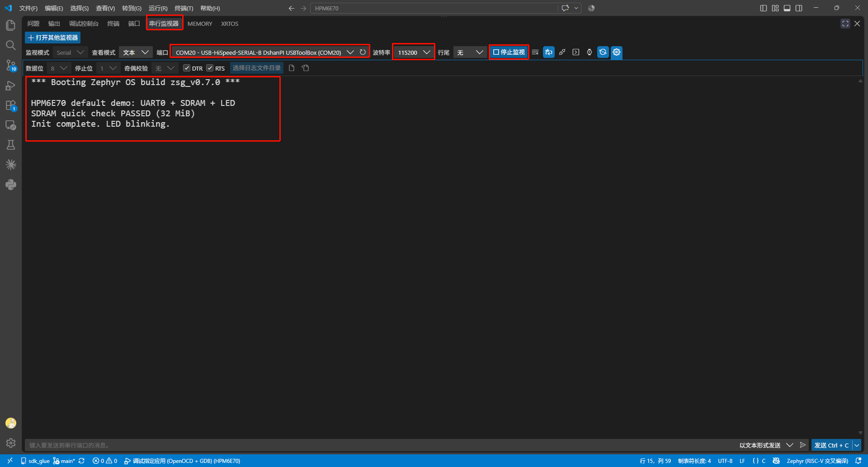Open the Search view in activity bar
Image resolution: width=868 pixels, height=467 pixels.
pyautogui.click(x=11, y=45)
